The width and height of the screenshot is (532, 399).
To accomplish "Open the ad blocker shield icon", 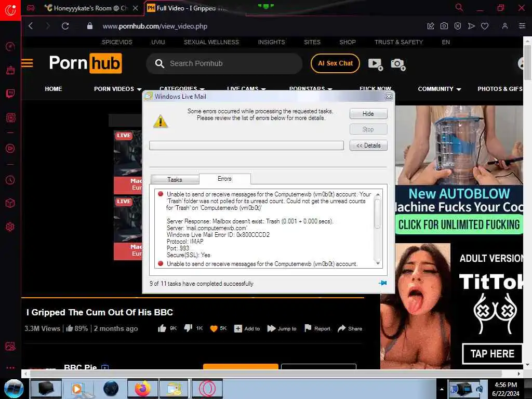I will [x=457, y=26].
